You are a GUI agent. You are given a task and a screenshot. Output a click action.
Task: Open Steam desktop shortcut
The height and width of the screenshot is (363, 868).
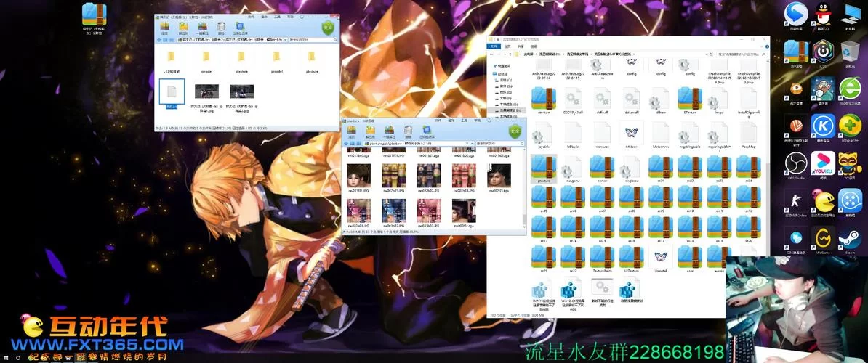pos(850,241)
